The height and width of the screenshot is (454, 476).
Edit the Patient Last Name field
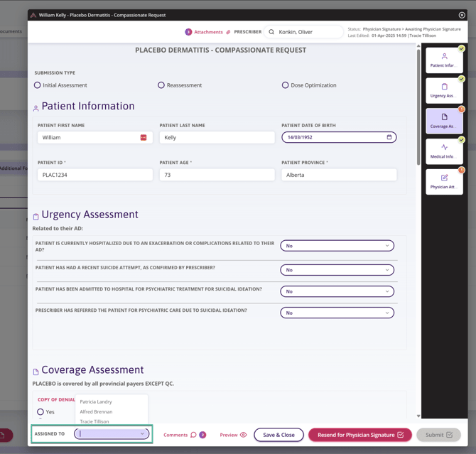[217, 138]
